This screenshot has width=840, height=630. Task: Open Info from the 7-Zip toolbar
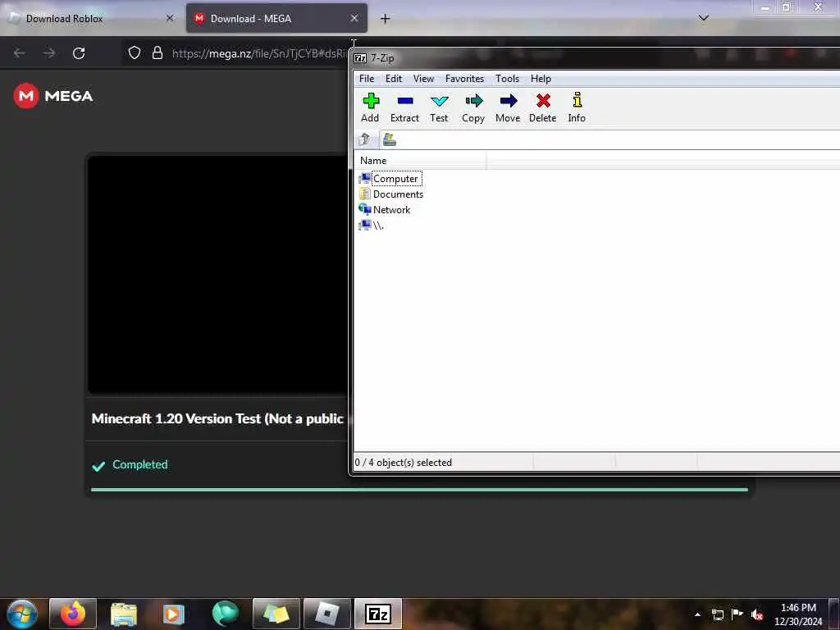pos(577,107)
